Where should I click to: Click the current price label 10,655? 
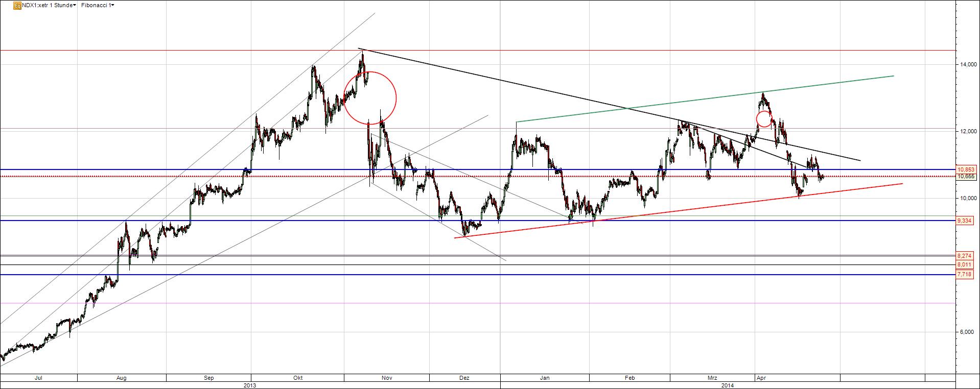coord(966,177)
